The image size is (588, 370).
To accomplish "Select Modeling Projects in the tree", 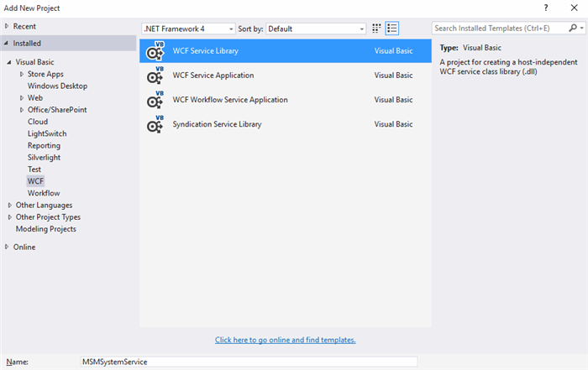I will tap(45, 229).
